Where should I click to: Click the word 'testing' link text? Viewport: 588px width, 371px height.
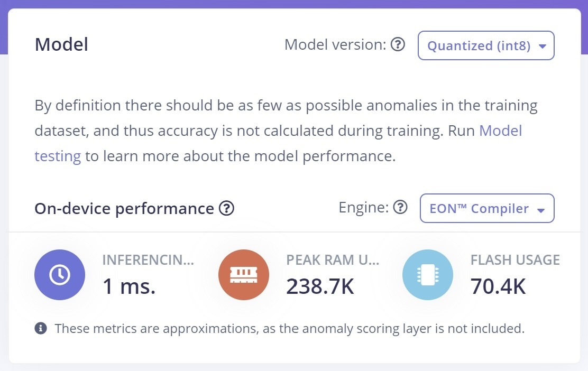click(x=58, y=156)
